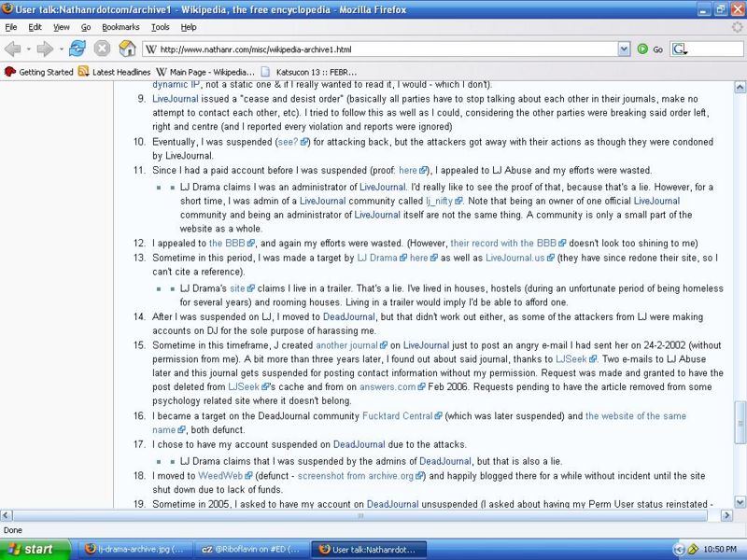The height and width of the screenshot is (560, 747).
Task: Click the Home icon in the toolbar
Action: pyautogui.click(x=125, y=49)
